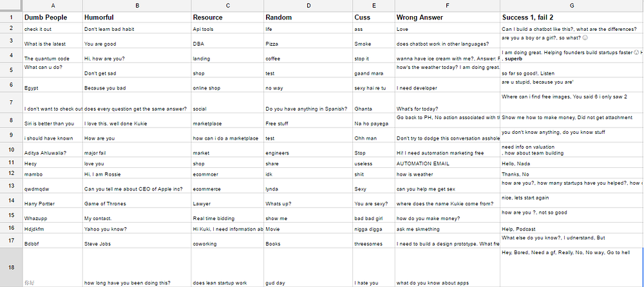Select the 'bad bad girl' cell
644x287 pixels.
(374, 215)
